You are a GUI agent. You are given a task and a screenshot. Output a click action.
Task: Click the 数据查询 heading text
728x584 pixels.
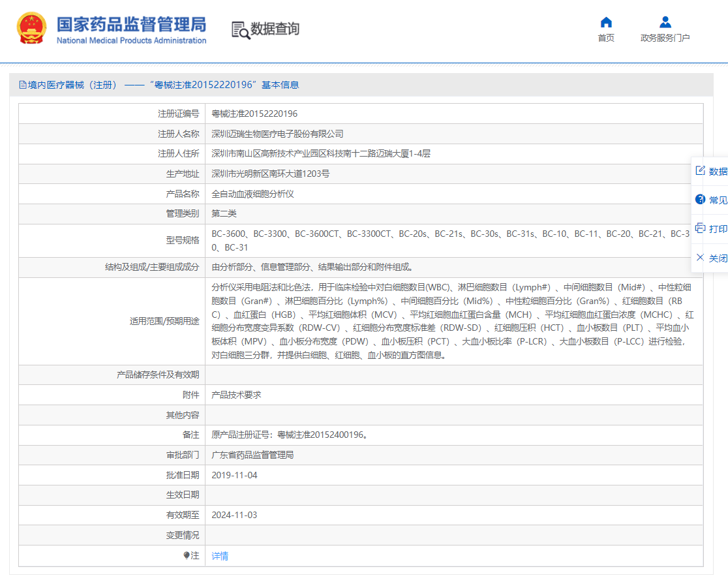(x=275, y=29)
